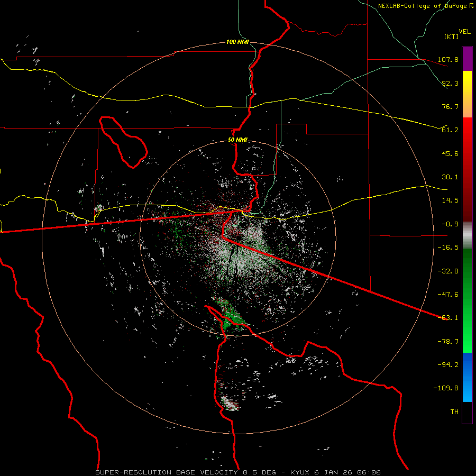Select the 76.7 velocity scale value

450,106
